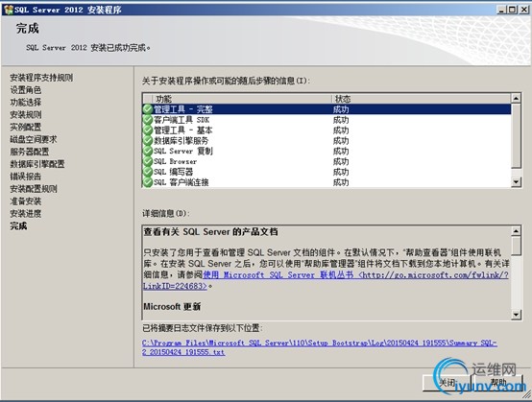Click the 磁盘空间要求 step

[x=34, y=139]
